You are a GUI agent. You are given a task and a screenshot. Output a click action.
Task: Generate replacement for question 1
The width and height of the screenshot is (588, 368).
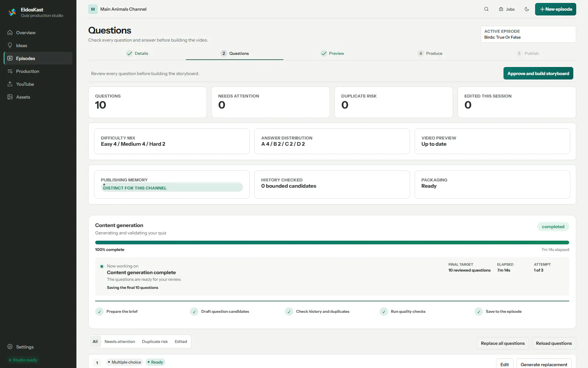pyautogui.click(x=544, y=364)
